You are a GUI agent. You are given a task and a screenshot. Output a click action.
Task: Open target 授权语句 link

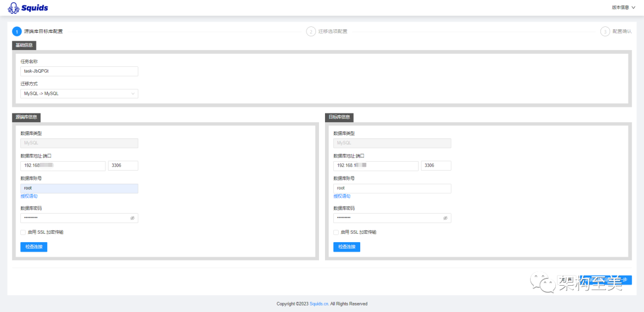point(342,196)
